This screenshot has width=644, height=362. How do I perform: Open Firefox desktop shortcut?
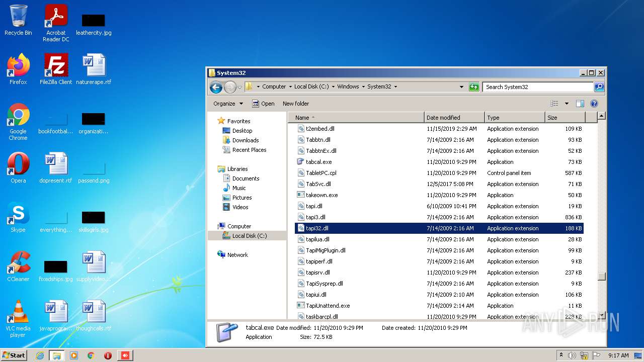[18, 69]
